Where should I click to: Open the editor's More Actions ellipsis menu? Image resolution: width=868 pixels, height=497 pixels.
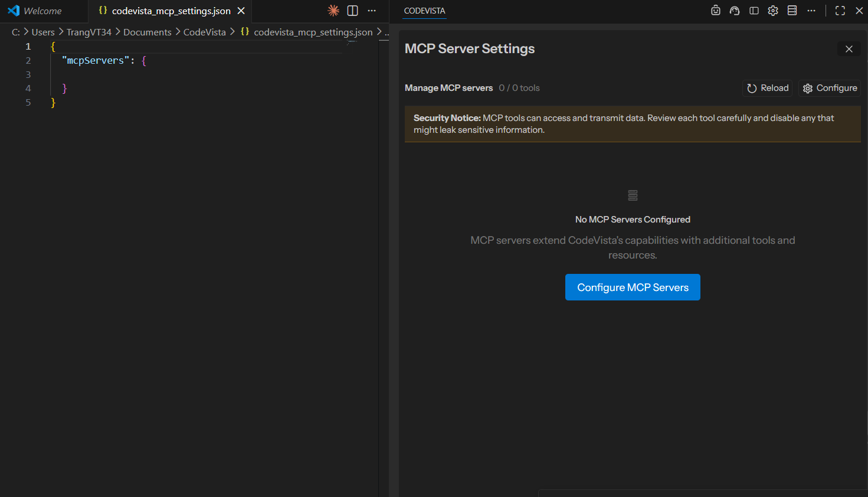[372, 11]
